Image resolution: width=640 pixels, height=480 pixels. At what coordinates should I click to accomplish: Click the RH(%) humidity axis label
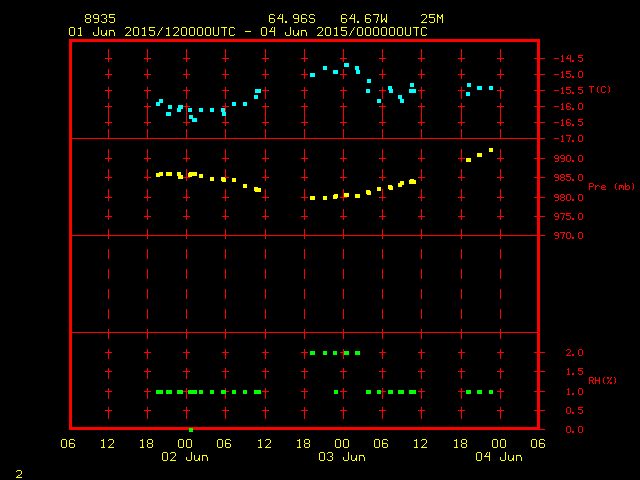pyautogui.click(x=602, y=381)
